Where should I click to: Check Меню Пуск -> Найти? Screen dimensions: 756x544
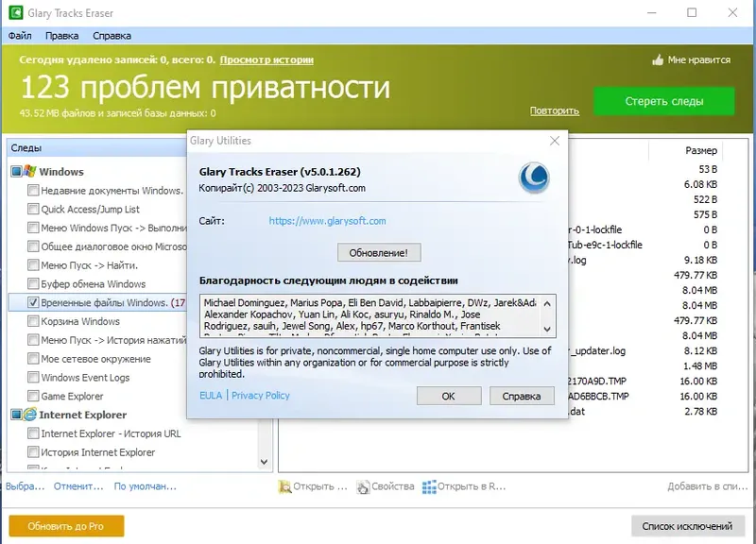(x=33, y=265)
